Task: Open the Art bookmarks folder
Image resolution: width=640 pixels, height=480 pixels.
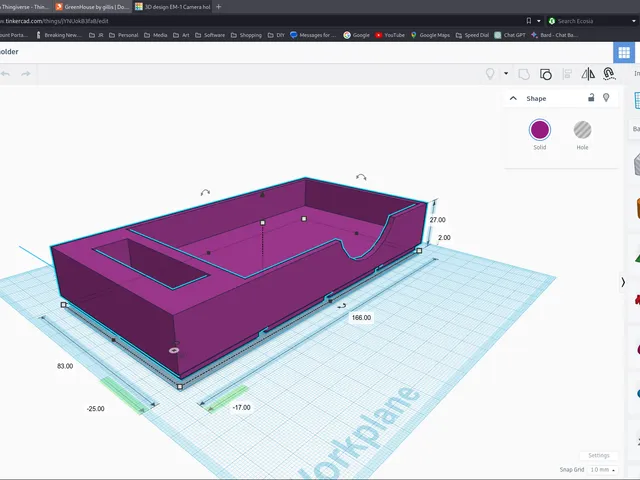Action: tap(181, 35)
